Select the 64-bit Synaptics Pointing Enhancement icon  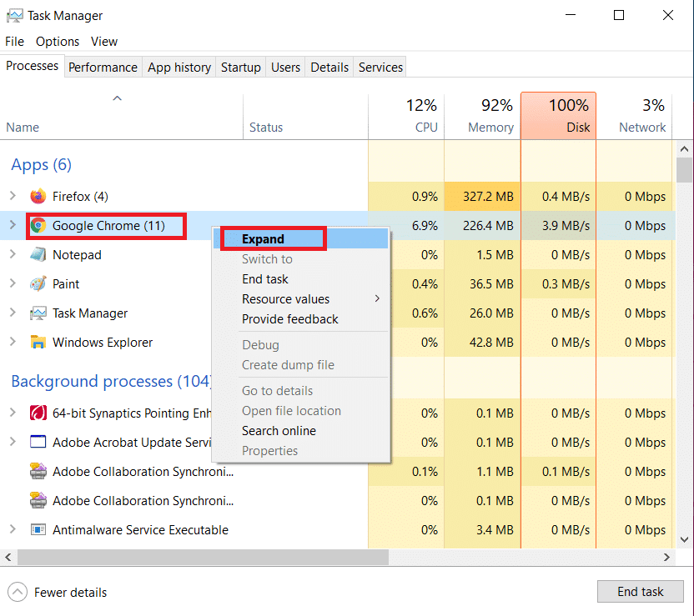click(38, 413)
